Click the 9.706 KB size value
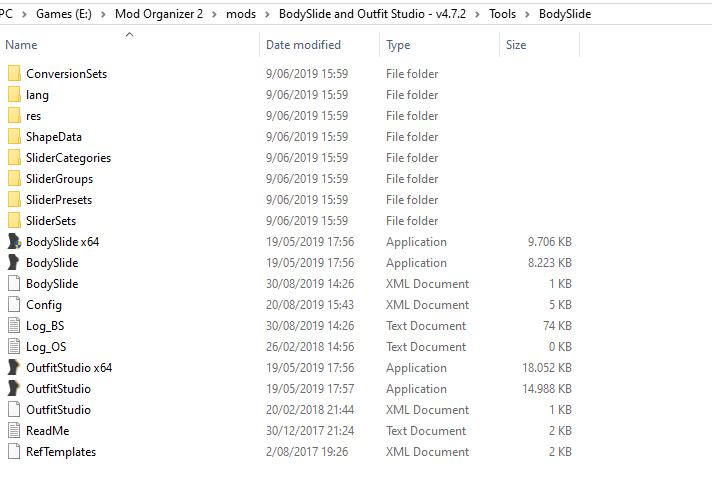This screenshot has width=712, height=499. [x=549, y=242]
